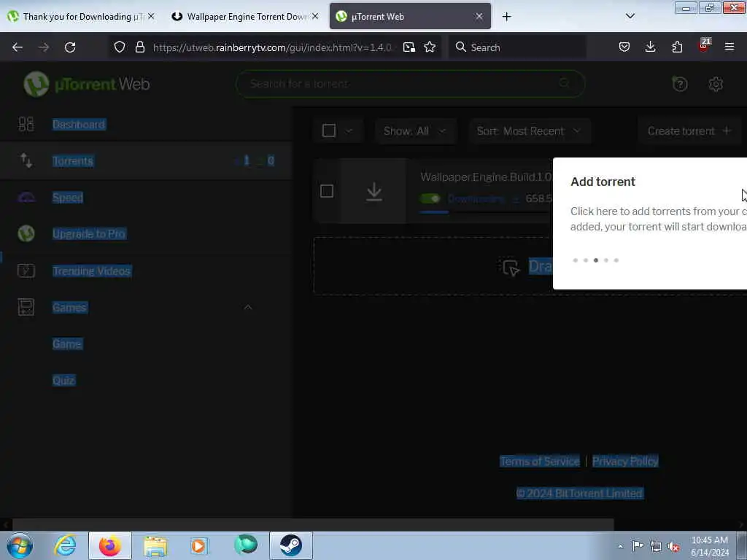Click the Torrents arrows icon in sidebar
This screenshot has width=747, height=560.
26,160
